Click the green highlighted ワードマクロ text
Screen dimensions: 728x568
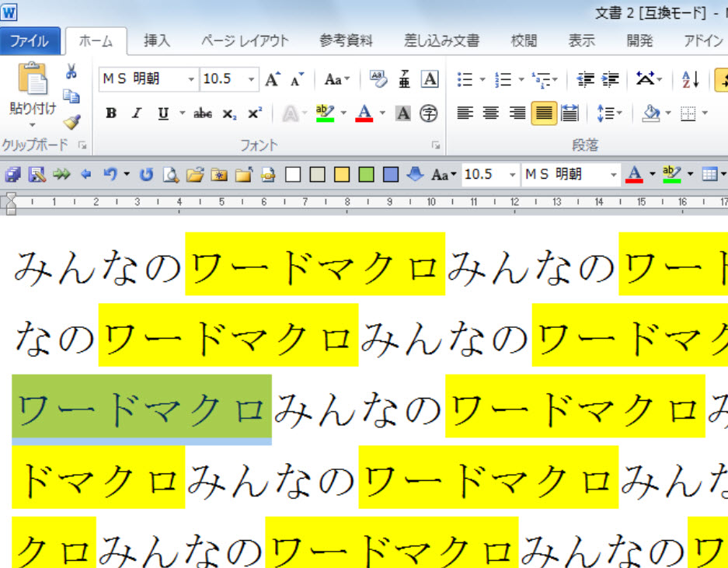point(141,409)
